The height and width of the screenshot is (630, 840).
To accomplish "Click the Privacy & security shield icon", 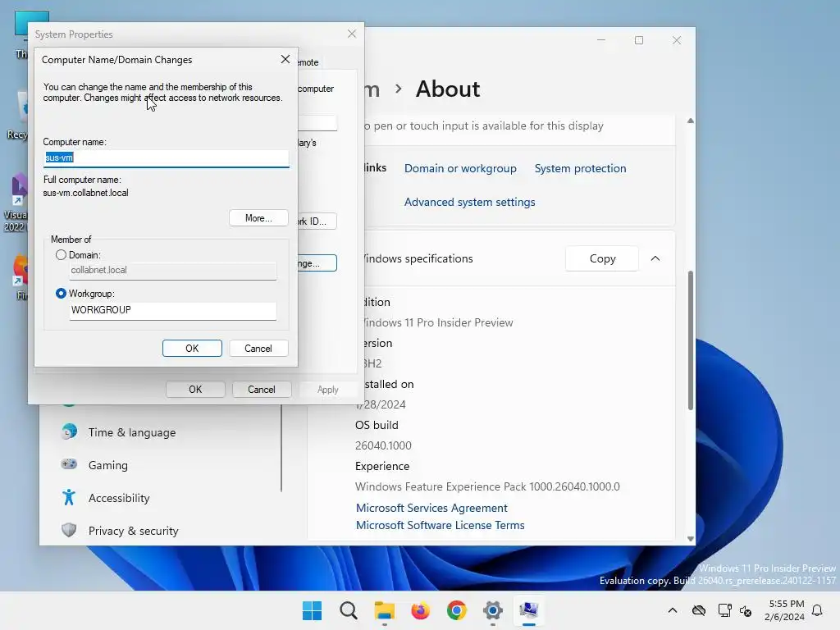I will [x=69, y=531].
